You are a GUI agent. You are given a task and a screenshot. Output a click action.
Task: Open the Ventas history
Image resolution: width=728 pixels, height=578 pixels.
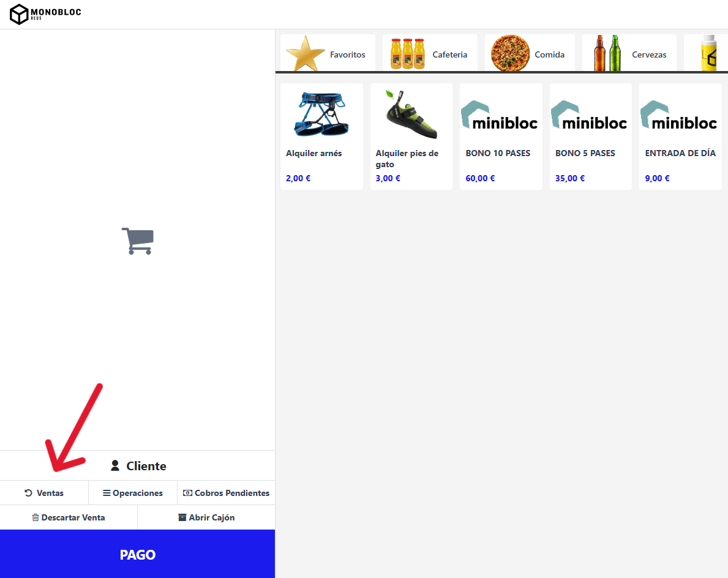44,493
